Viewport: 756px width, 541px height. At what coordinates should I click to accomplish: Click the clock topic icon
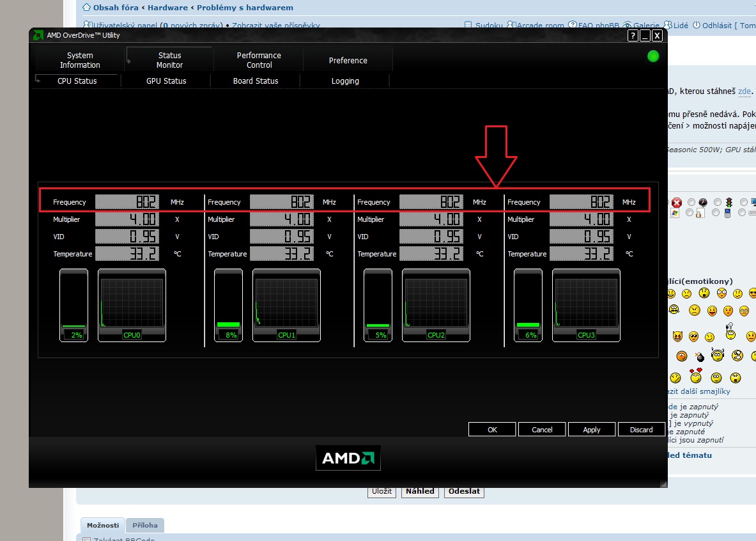click(x=703, y=203)
